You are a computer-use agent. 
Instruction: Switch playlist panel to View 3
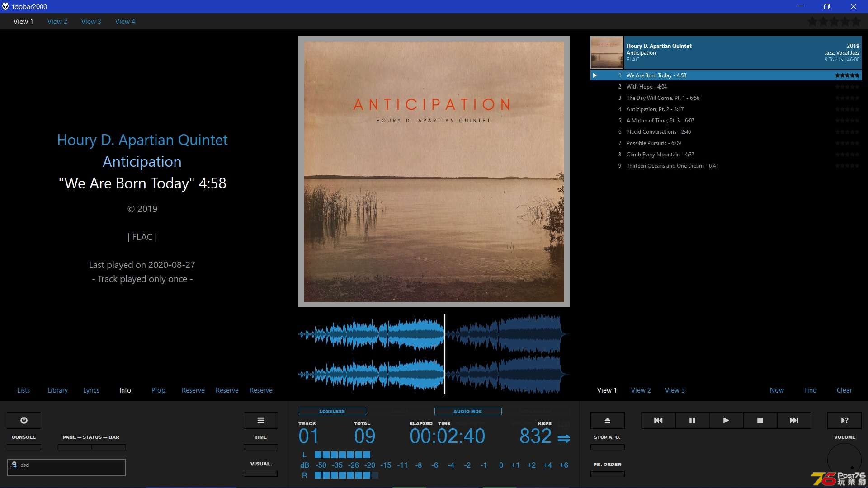click(x=675, y=390)
